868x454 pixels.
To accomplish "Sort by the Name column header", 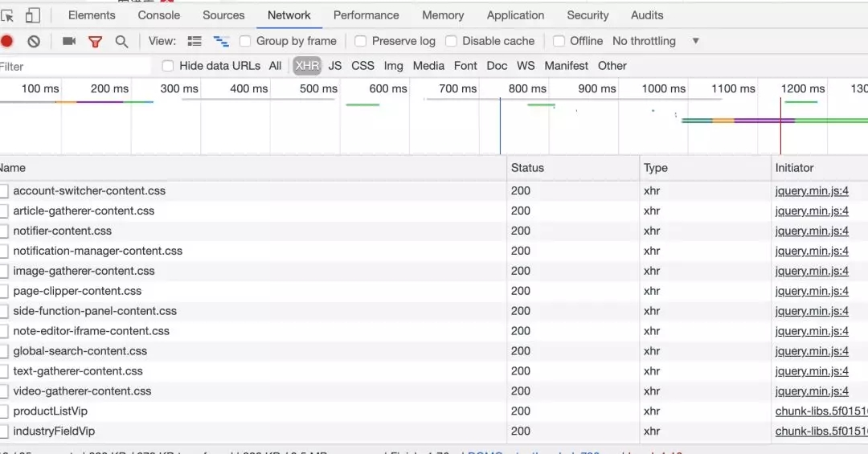I will pyautogui.click(x=253, y=168).
